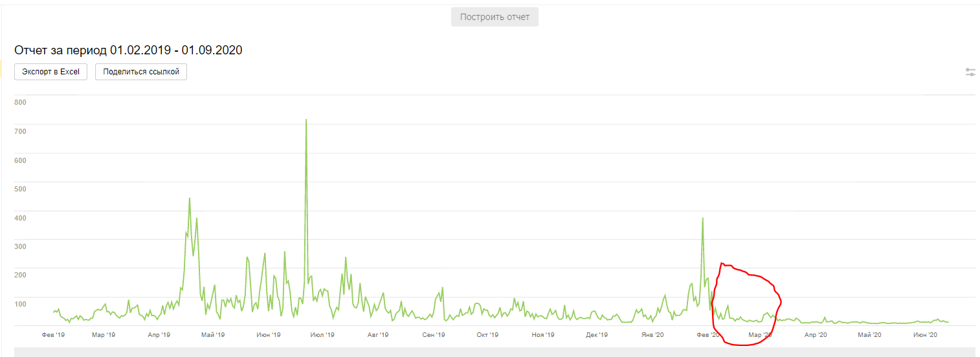Click the highest chart peak above 700
The width and height of the screenshot is (980, 357).
click(306, 120)
